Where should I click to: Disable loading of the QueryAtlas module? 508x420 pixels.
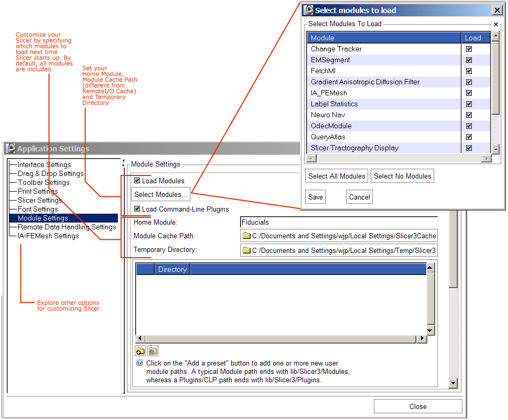click(469, 137)
